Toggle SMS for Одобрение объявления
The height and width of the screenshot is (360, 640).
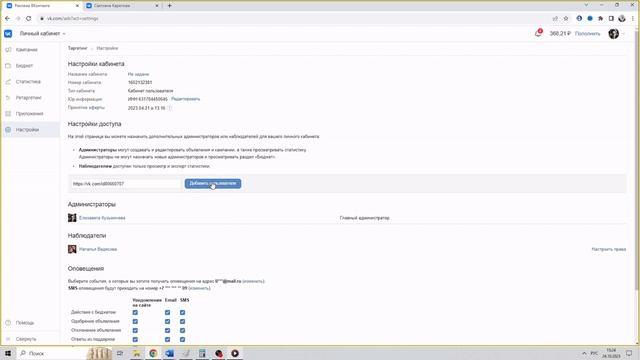[182, 322]
